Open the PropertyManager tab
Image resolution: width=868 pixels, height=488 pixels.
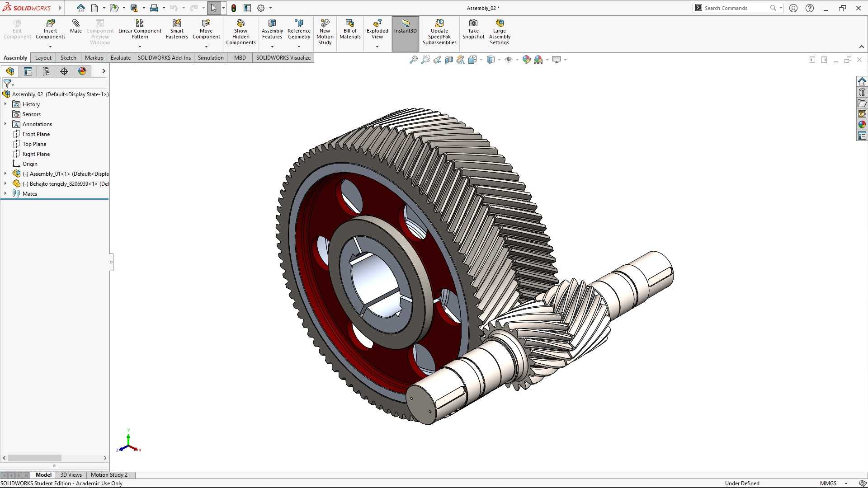(x=28, y=71)
